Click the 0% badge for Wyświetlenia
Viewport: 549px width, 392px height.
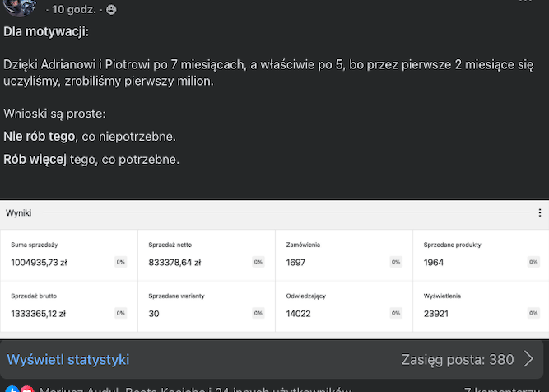pyautogui.click(x=533, y=313)
